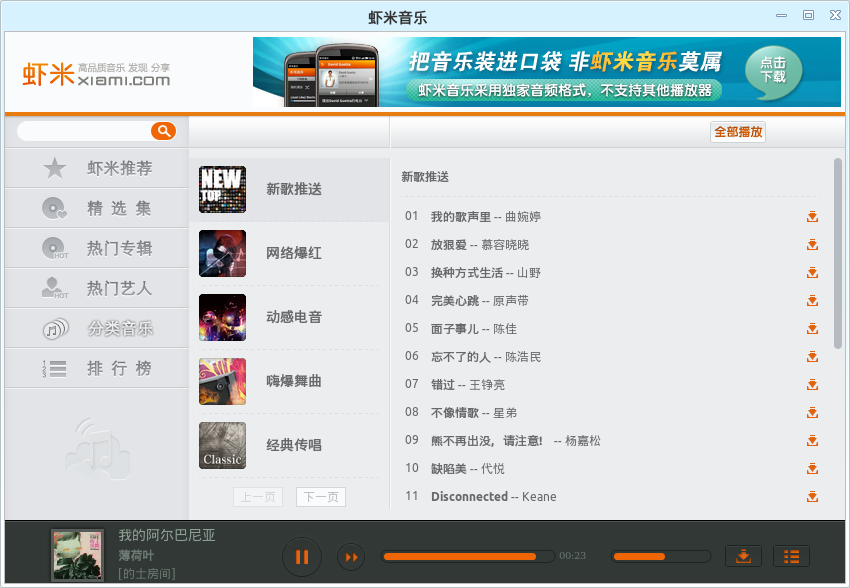Go to 热门专辑 hot albums section
This screenshot has width=850, height=588.
(x=97, y=248)
